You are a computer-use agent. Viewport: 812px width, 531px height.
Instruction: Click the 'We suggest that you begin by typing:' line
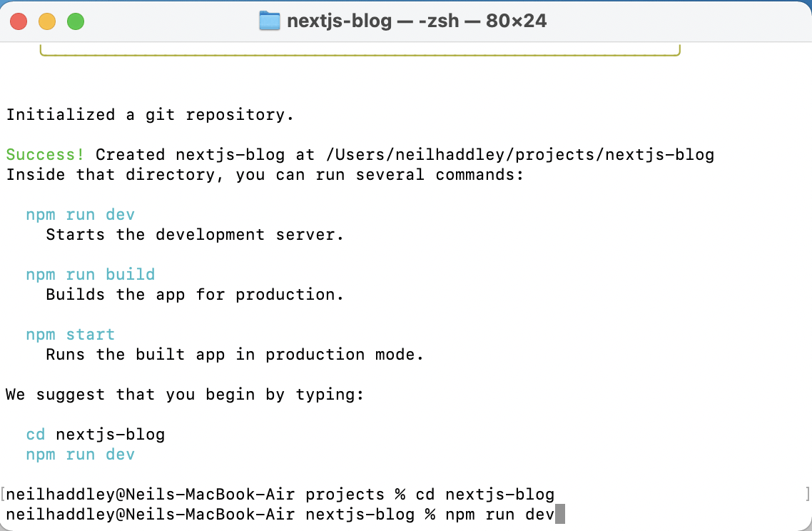point(185,394)
